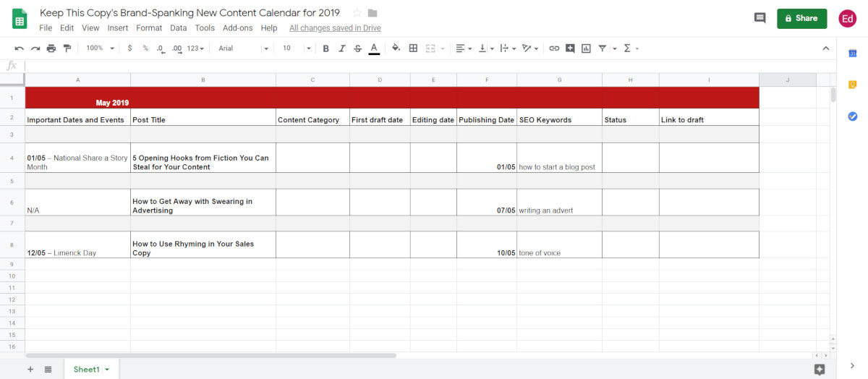868x379 pixels.
Task: Print the spreadsheet using the printer icon
Action: coord(51,48)
